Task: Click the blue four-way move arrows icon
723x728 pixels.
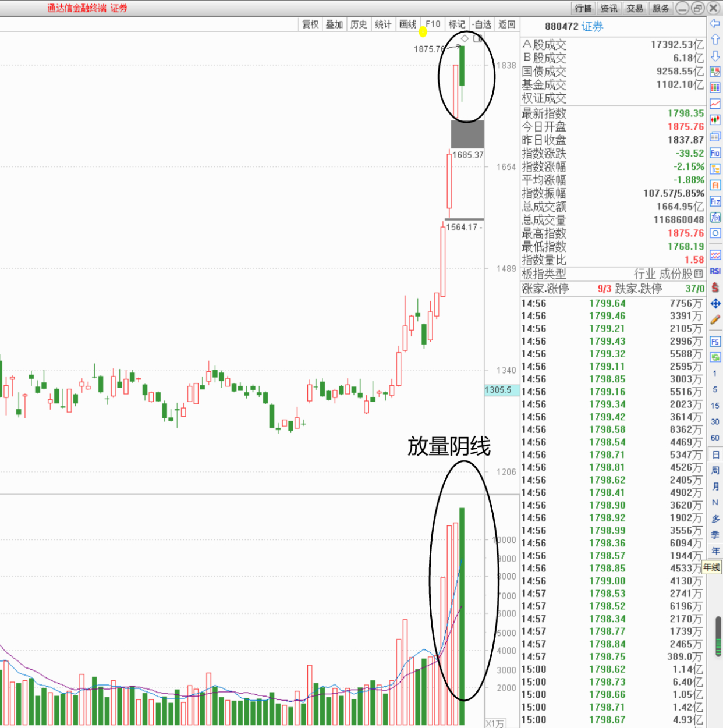Action: [x=715, y=303]
